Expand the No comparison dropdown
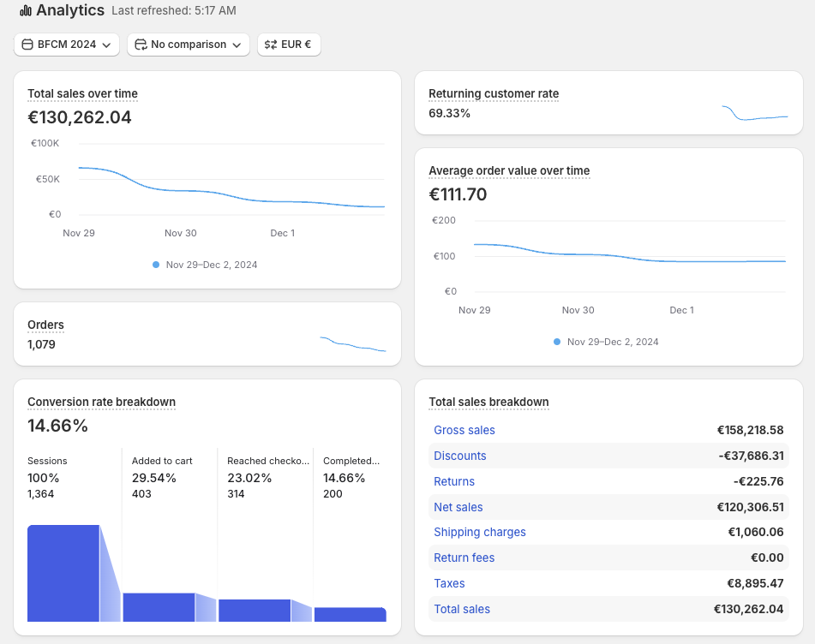Image resolution: width=815 pixels, height=644 pixels. pos(189,45)
